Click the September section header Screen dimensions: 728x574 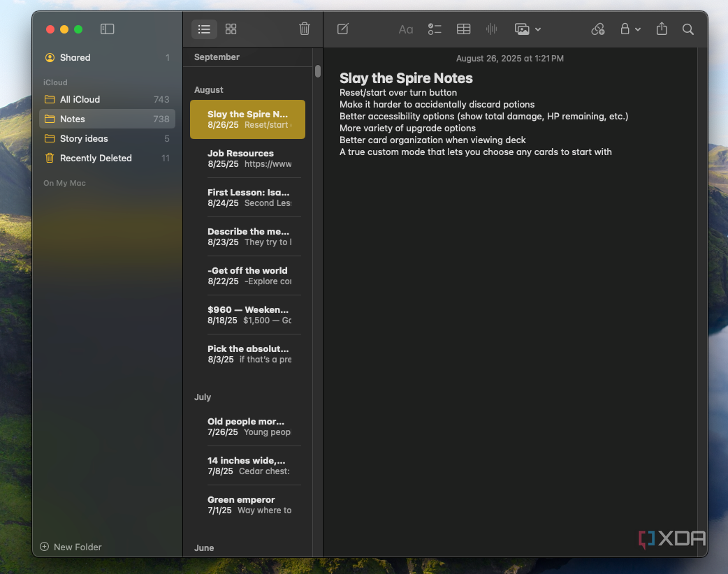pos(217,57)
